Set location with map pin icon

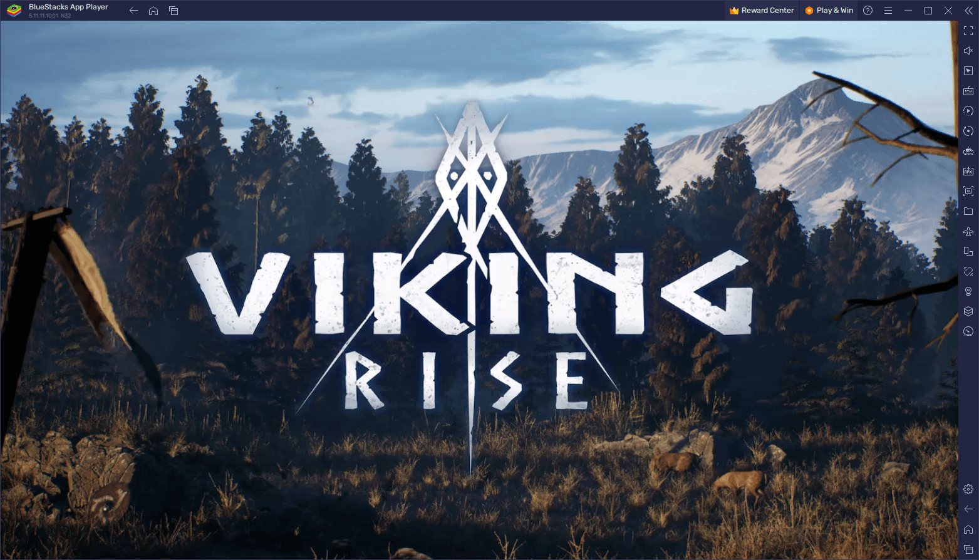(968, 291)
